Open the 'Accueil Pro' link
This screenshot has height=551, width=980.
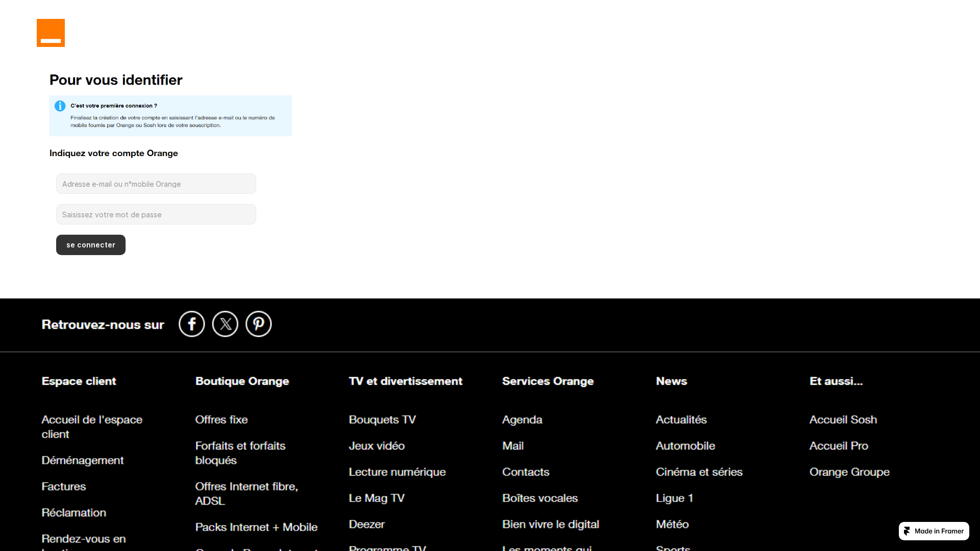click(839, 446)
